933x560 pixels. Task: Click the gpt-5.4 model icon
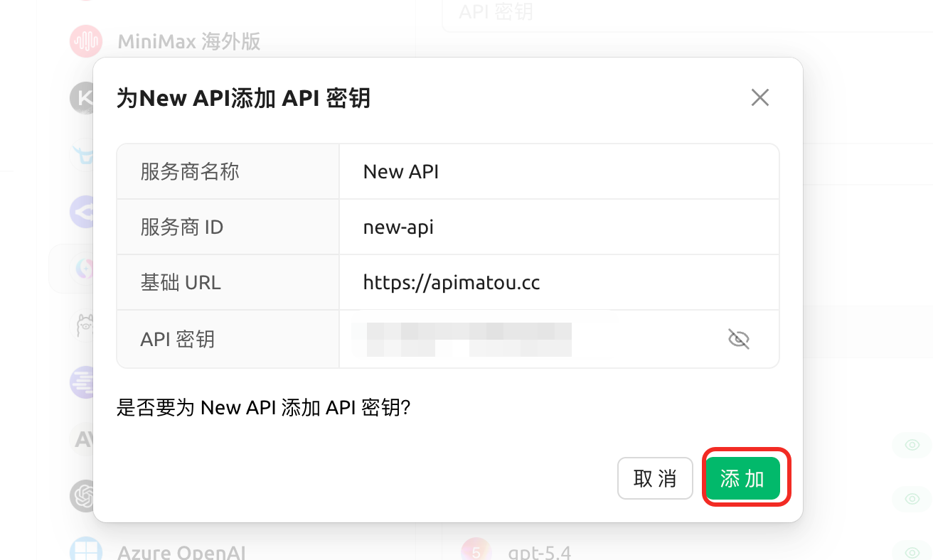click(476, 551)
